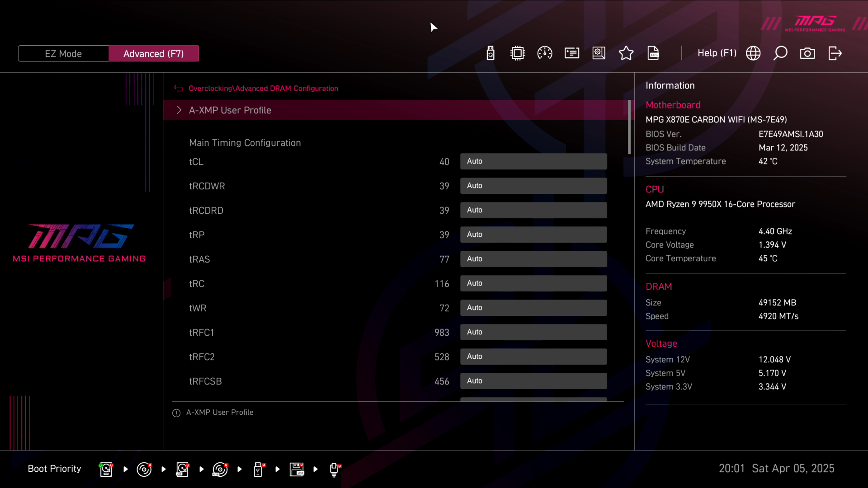The width and height of the screenshot is (868, 488).
Task: Click the search magnifier icon
Action: [x=780, y=53]
